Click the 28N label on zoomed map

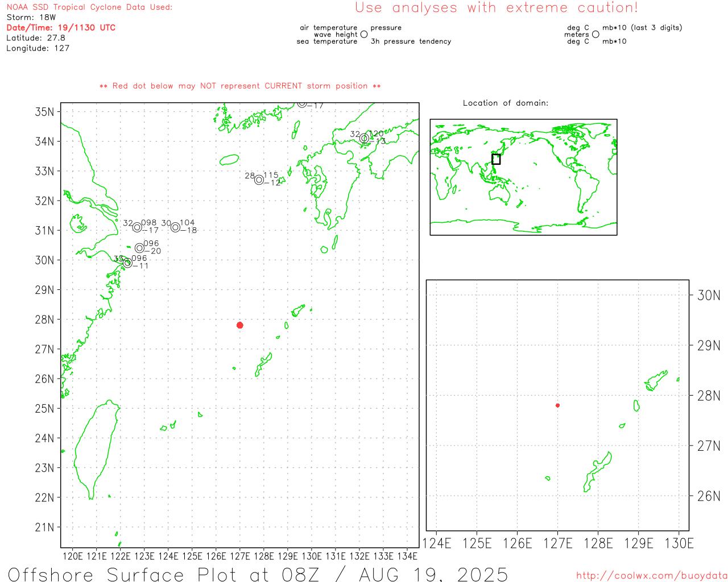709,396
